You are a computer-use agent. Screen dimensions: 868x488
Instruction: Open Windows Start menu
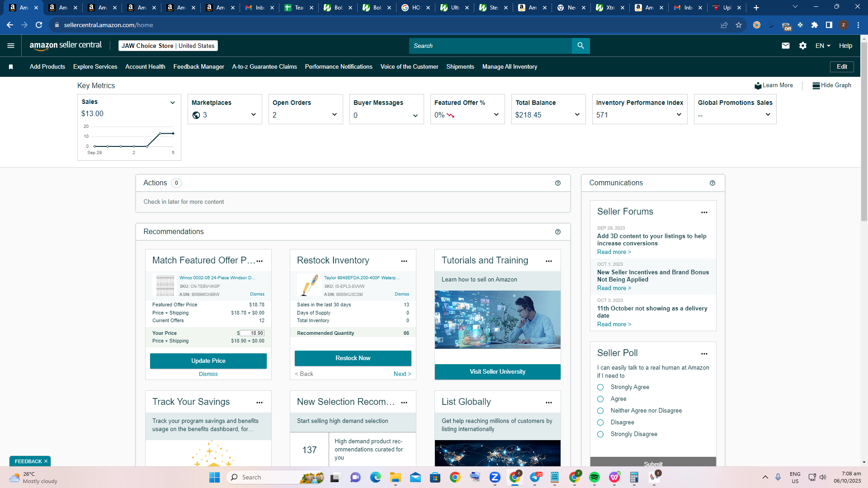tap(214, 477)
